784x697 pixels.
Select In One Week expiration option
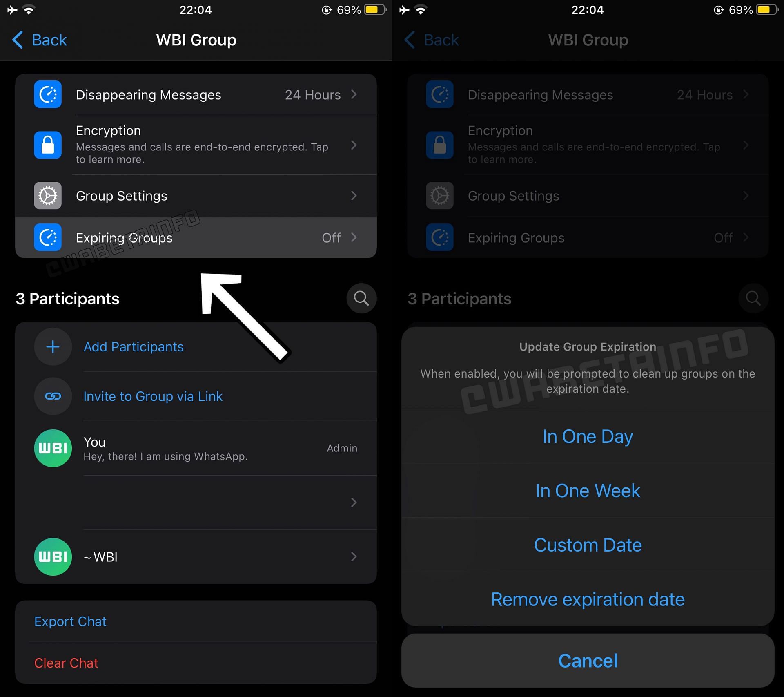click(x=587, y=489)
